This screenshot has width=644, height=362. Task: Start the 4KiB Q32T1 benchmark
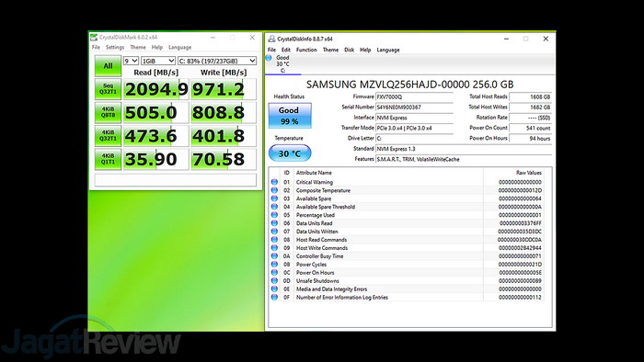coord(108,136)
